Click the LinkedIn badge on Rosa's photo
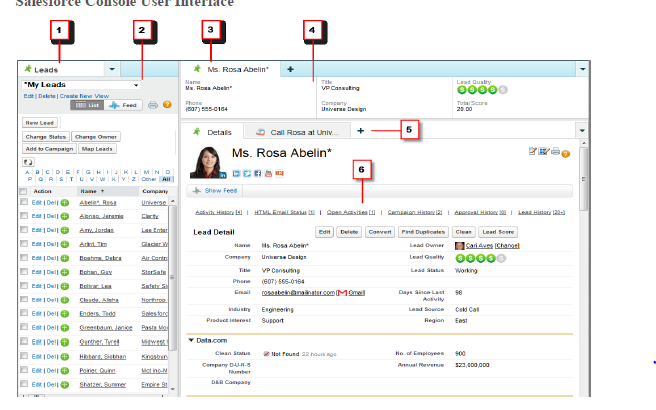 click(x=223, y=175)
